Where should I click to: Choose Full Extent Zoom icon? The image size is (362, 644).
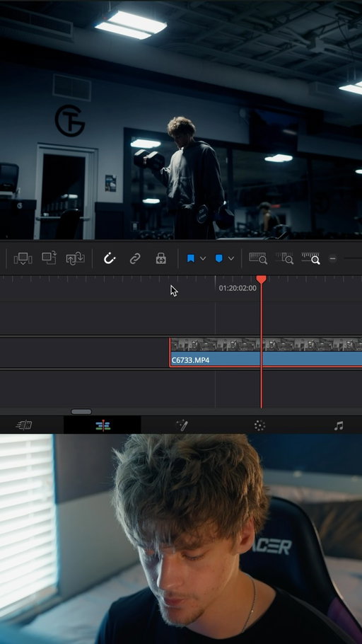tap(258, 258)
